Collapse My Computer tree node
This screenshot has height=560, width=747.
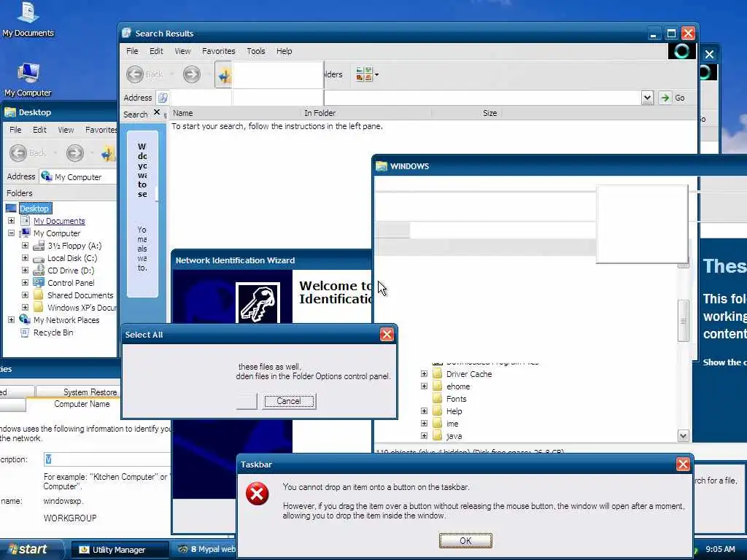pos(12,233)
